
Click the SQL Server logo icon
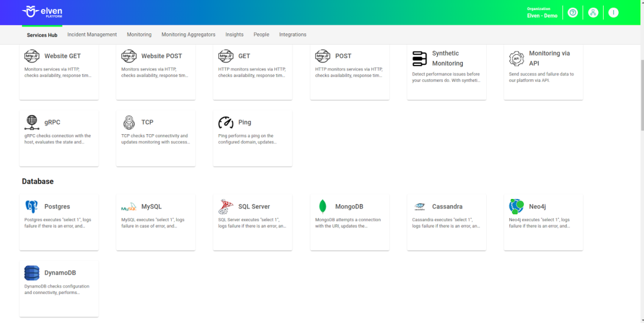click(226, 207)
